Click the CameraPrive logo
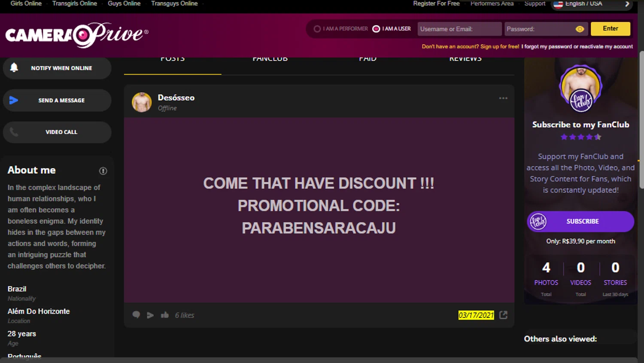Screen dimensions: 644x363 [77, 35]
